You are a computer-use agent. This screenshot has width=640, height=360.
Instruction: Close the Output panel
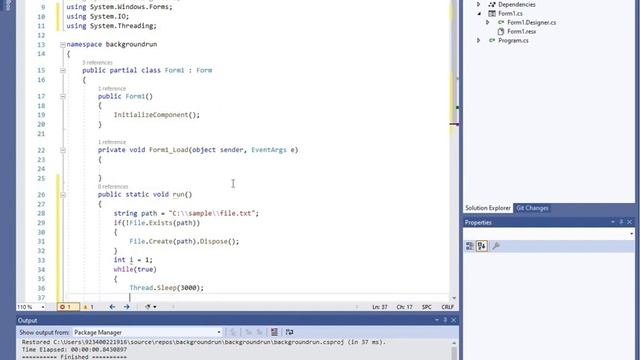point(453,320)
